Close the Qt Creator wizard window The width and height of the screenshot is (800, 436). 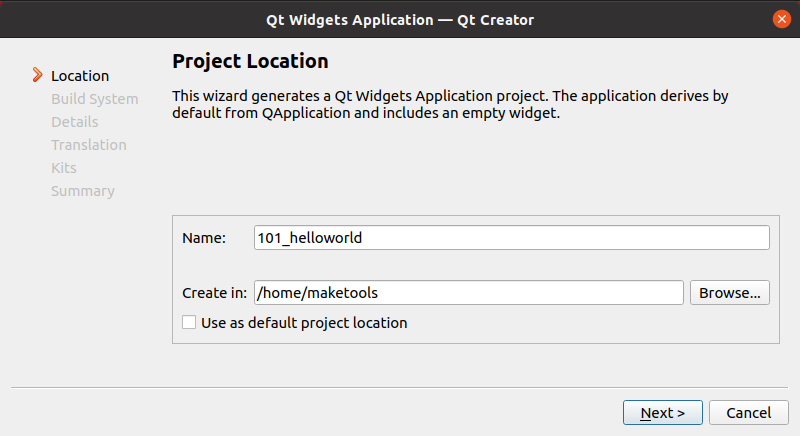click(x=781, y=19)
